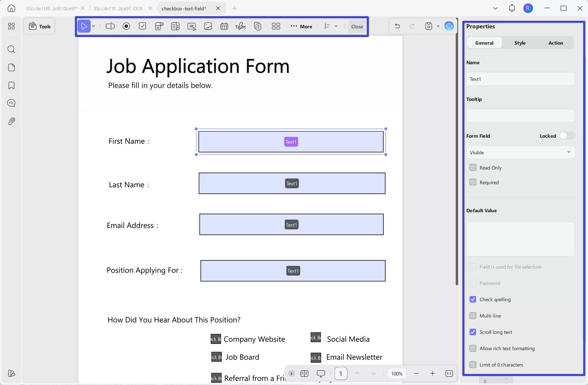Open the Bookmarks panel in the sidebar

click(x=11, y=85)
